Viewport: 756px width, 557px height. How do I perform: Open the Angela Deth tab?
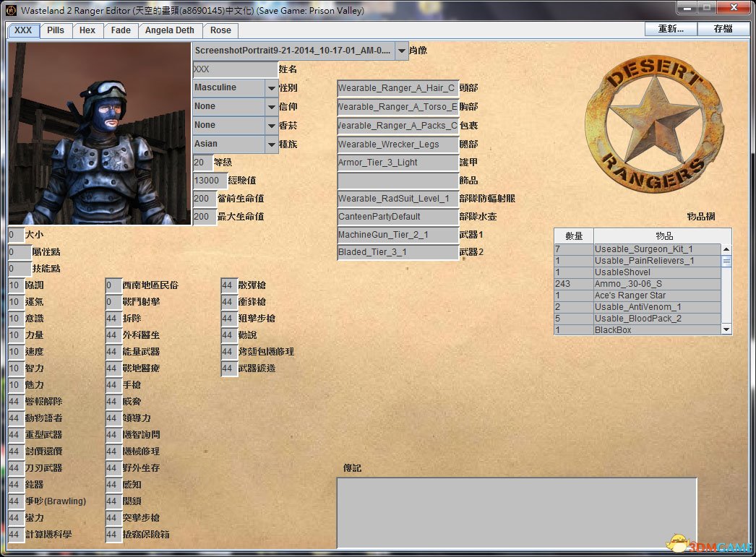coord(170,30)
